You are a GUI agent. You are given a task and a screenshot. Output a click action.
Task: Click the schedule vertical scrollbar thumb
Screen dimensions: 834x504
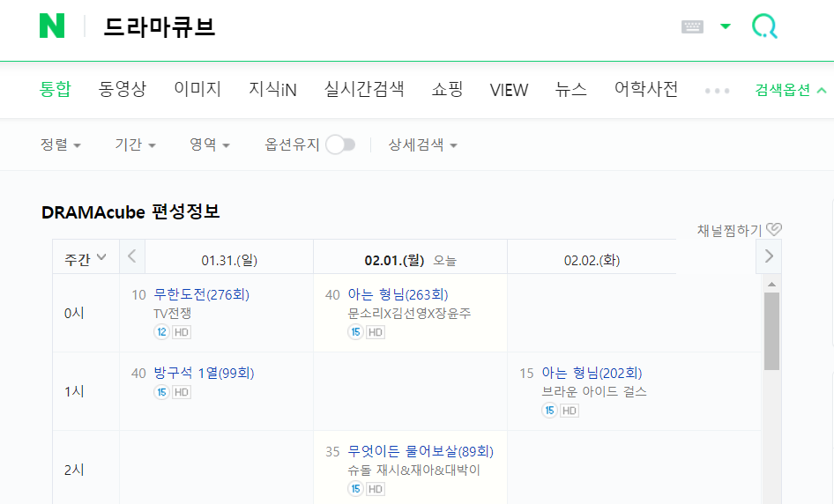771,330
